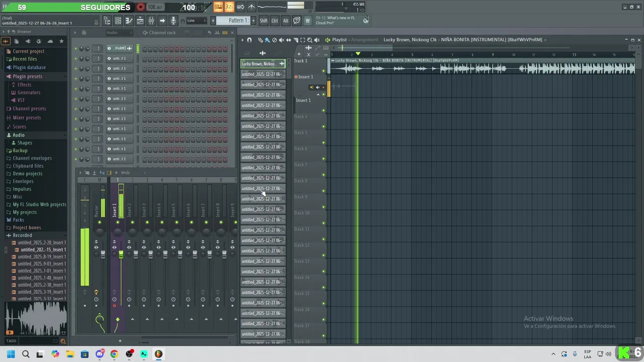Click the Alt key button
This screenshot has height=362, width=644.
coord(286,21)
